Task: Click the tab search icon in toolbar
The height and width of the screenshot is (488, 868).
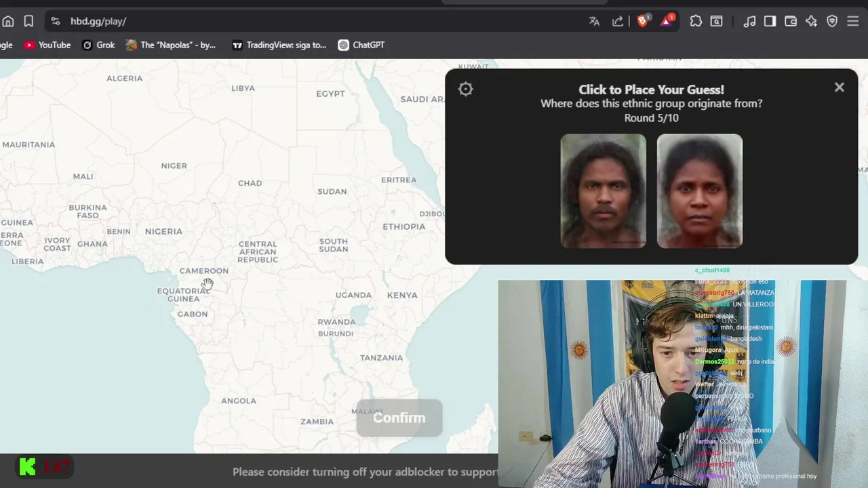Action: [x=716, y=21]
